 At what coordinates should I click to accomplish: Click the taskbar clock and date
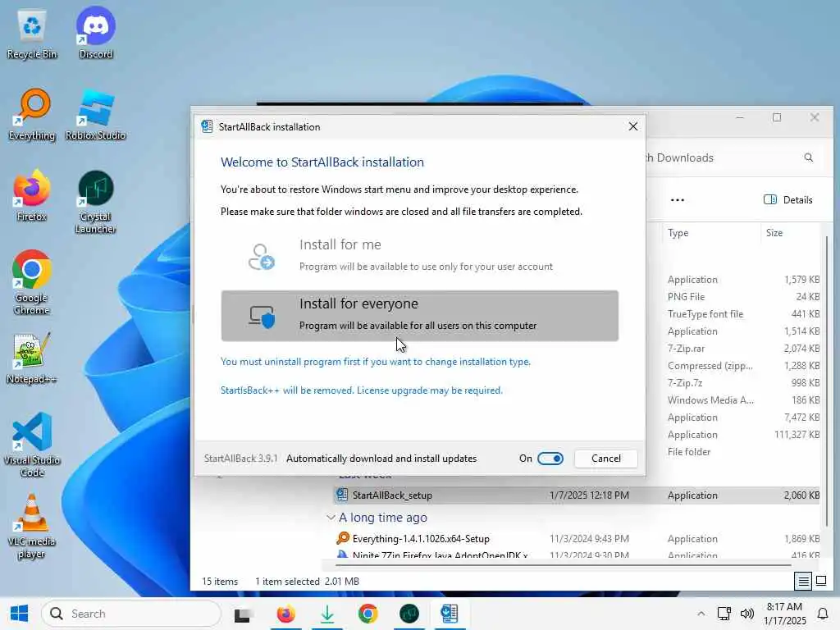click(x=784, y=614)
